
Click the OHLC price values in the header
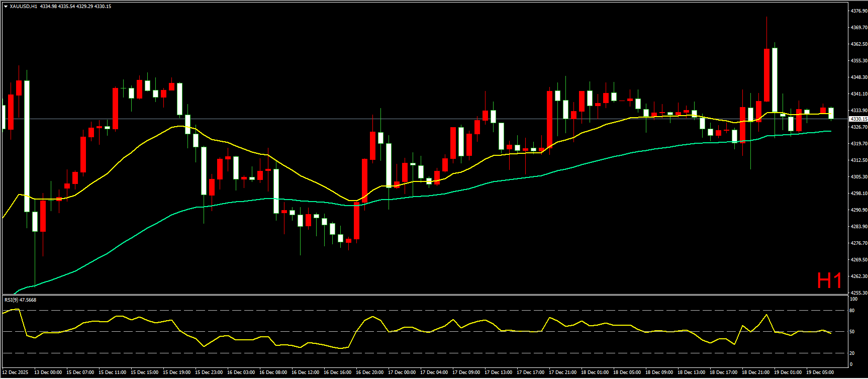[75, 7]
